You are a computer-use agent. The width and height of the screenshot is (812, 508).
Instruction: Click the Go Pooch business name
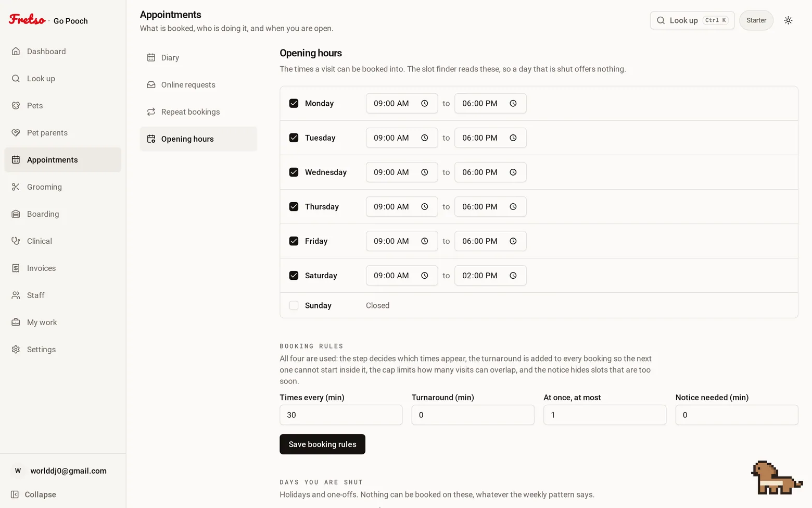[x=71, y=21]
